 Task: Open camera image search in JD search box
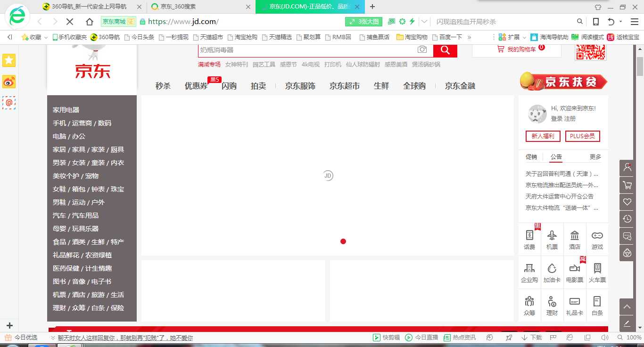tap(422, 50)
